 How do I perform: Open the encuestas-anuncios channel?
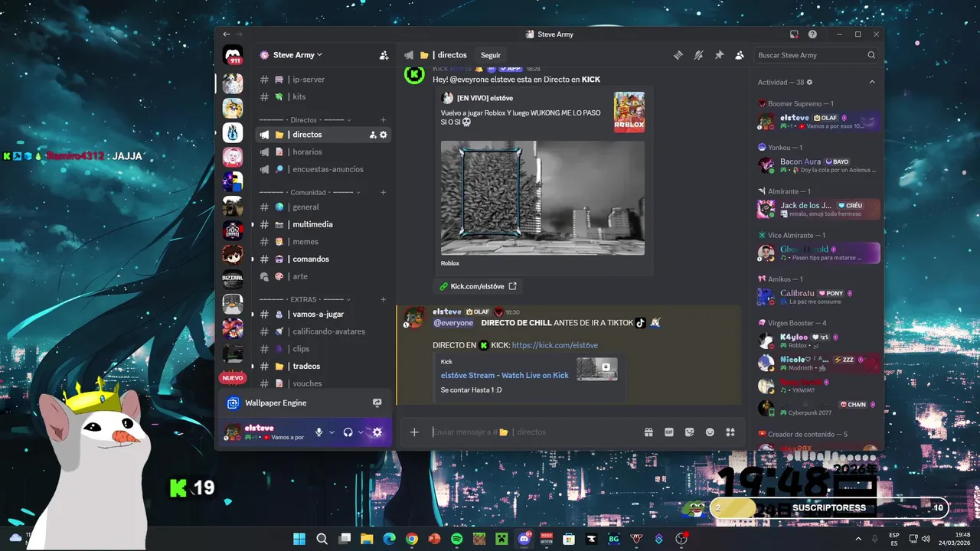[x=323, y=169]
